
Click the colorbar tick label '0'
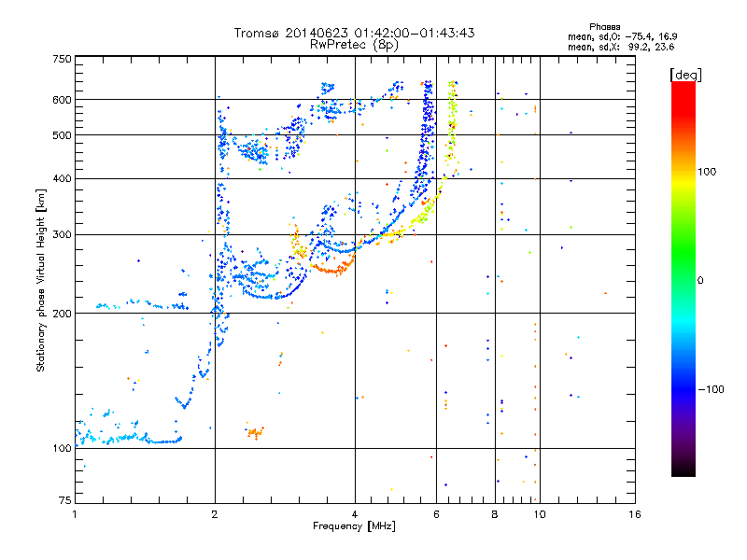click(700, 281)
